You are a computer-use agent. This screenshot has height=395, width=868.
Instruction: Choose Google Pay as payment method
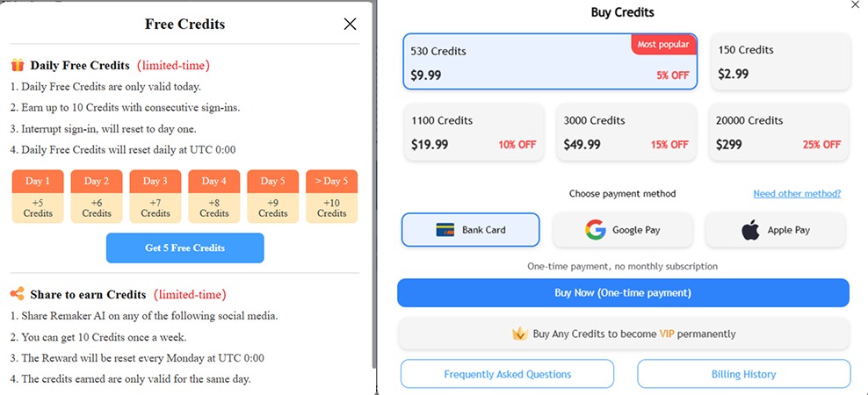click(625, 230)
